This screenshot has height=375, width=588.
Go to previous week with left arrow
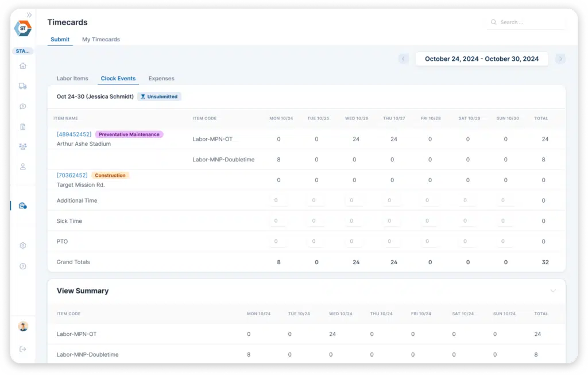[404, 59]
